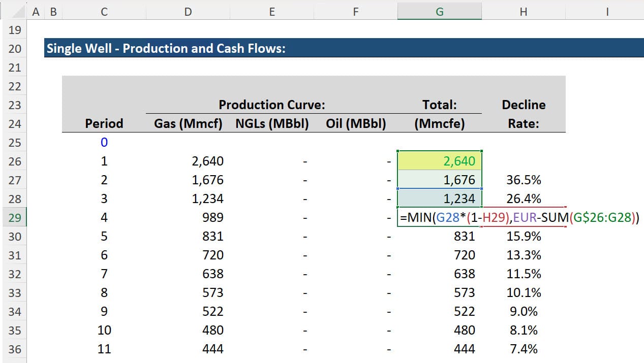644x363 pixels.
Task: Select column header G
Action: (x=439, y=11)
